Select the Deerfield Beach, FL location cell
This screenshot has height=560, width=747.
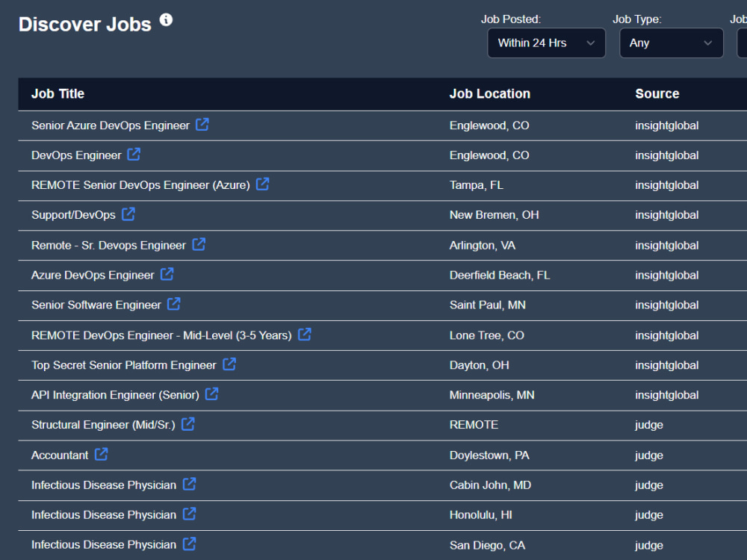500,276
